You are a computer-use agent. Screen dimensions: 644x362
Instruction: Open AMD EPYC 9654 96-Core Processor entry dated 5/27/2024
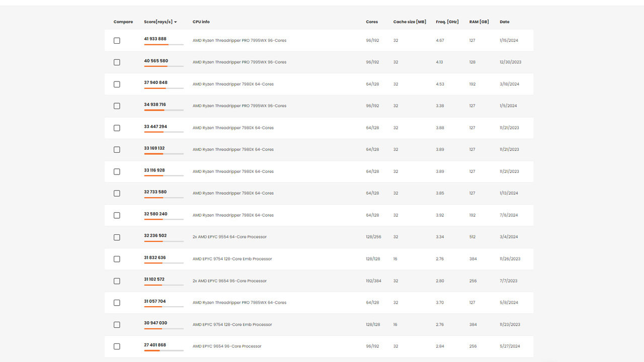[x=227, y=346]
